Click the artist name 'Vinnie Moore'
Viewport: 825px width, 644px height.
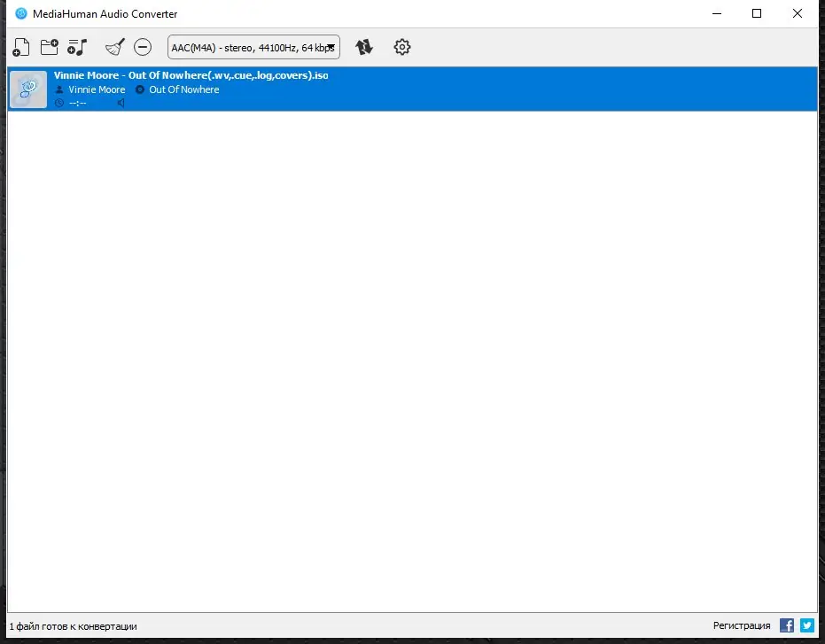[97, 89]
